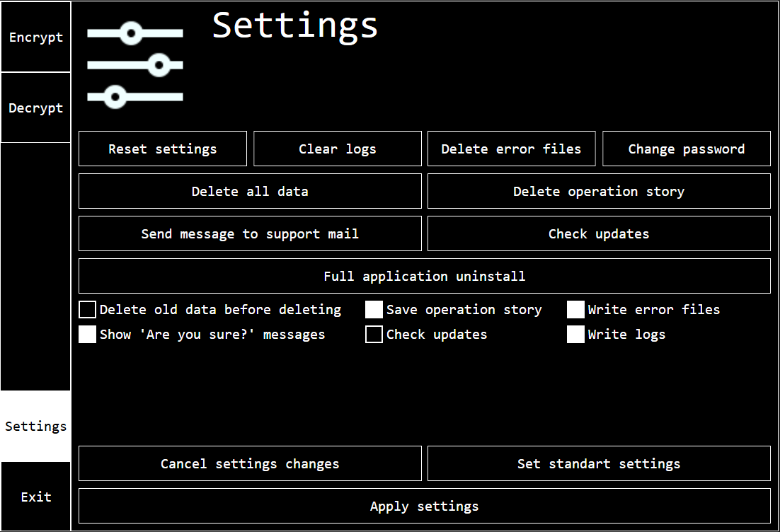Send message to support mail
780x532 pixels.
250,233
